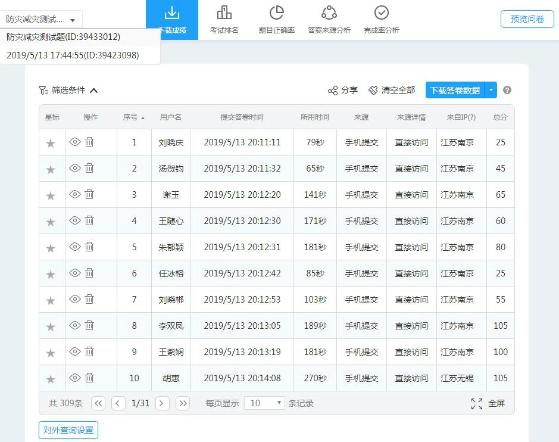Open the source analysis cycle icon
This screenshot has height=442, width=559.
pyautogui.click(x=329, y=13)
